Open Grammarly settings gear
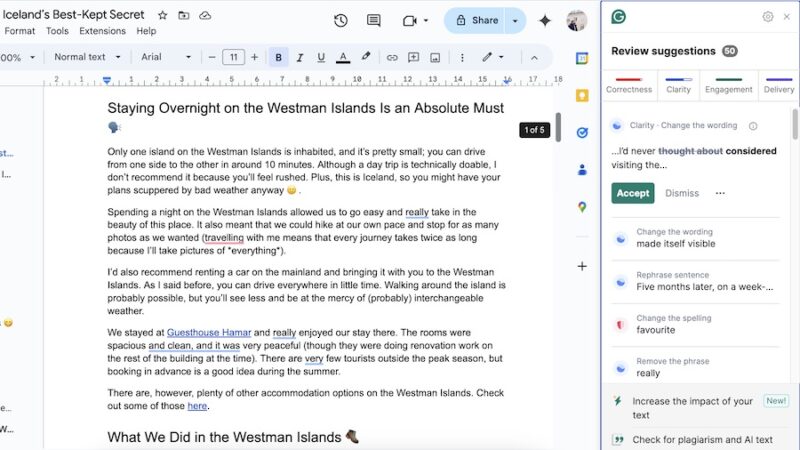800x450 pixels. (x=767, y=17)
